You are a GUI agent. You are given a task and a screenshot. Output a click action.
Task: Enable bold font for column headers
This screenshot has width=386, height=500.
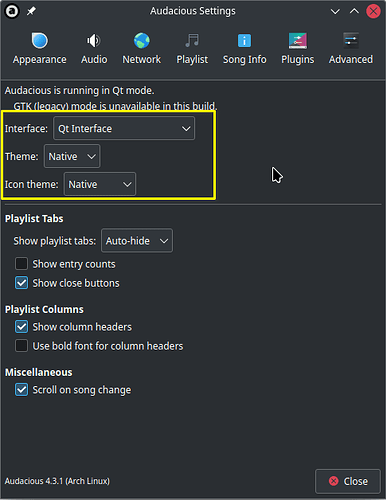[x=21, y=346]
